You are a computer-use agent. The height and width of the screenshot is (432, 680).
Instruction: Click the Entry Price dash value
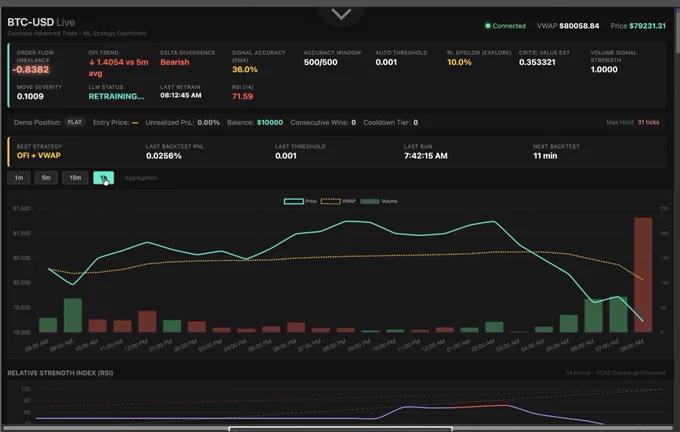pos(135,123)
